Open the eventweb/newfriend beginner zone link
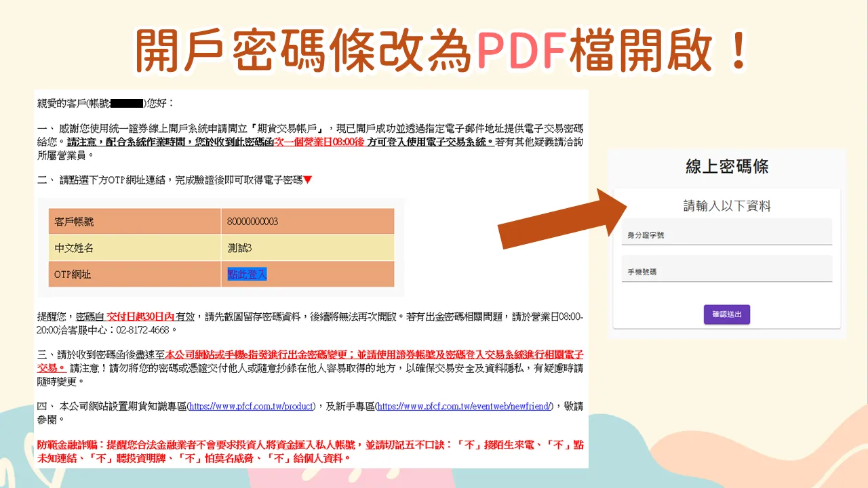Image resolution: width=868 pixels, height=488 pixels. click(x=465, y=406)
